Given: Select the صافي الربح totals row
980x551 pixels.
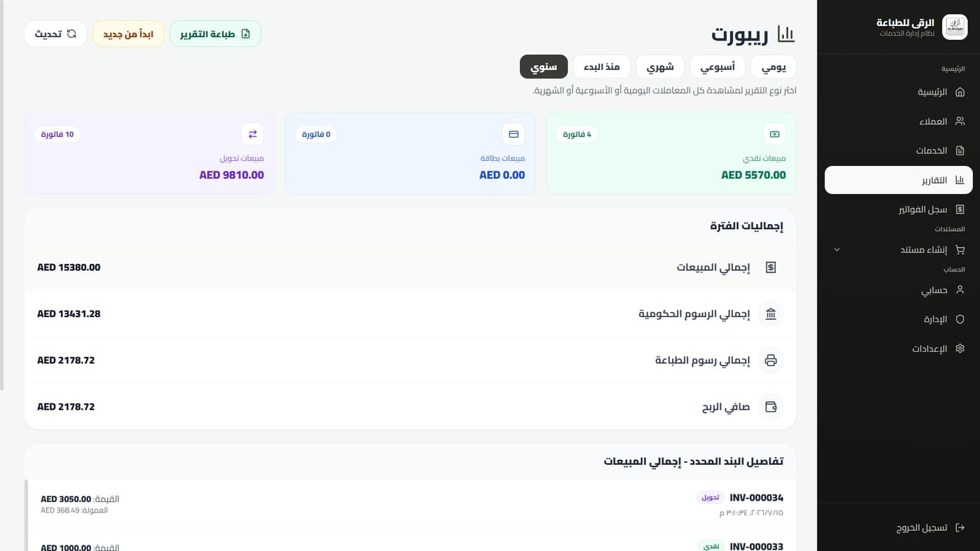Looking at the screenshot, I should [x=410, y=407].
